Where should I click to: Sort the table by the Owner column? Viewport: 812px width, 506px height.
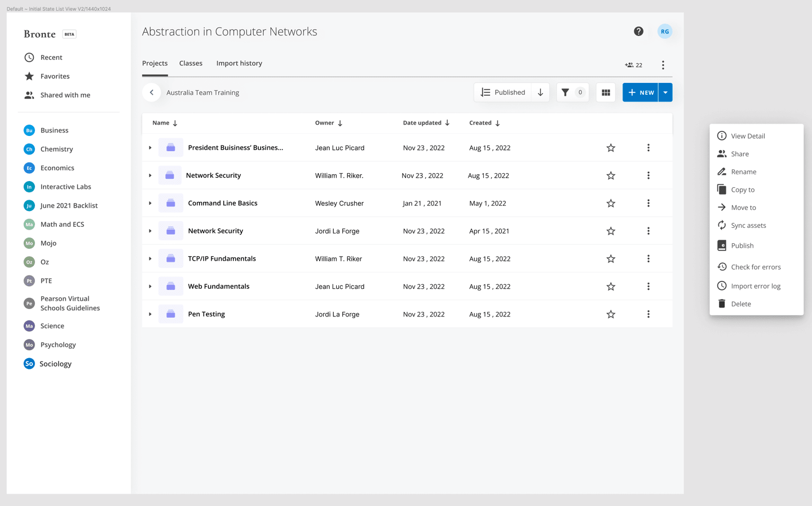329,122
